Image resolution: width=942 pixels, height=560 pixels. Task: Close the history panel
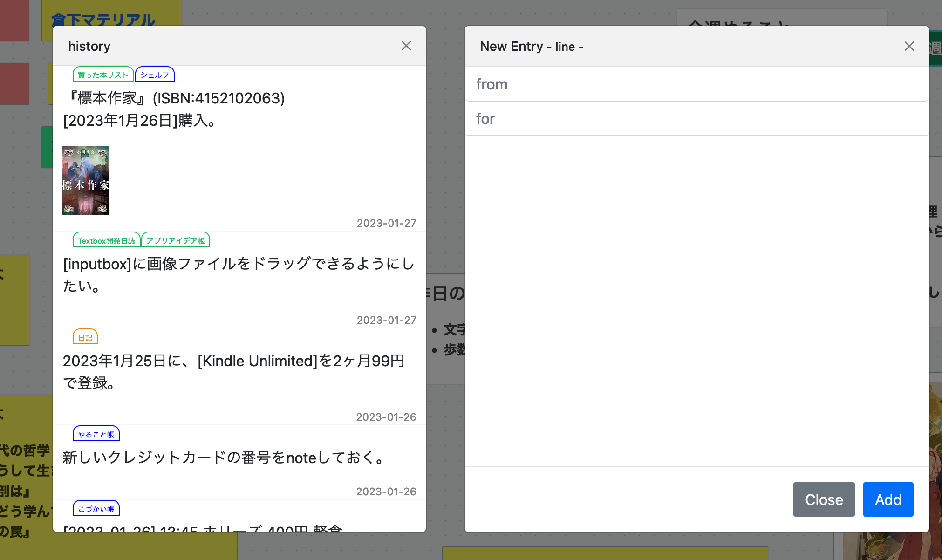406,46
